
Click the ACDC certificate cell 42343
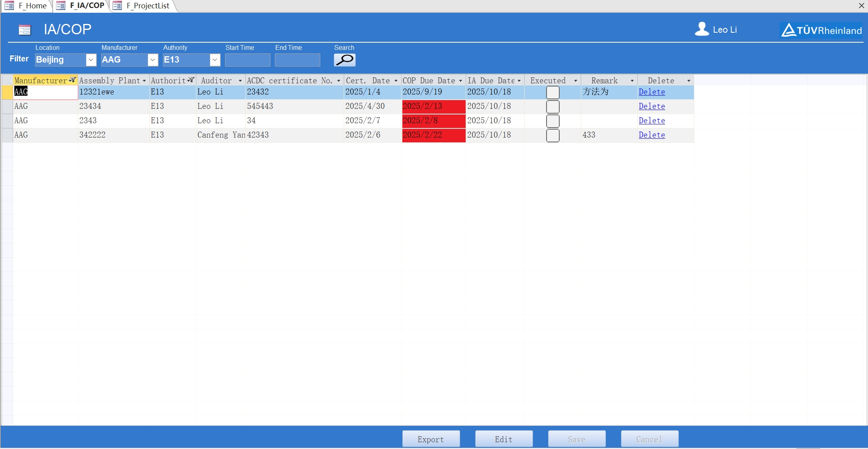click(x=294, y=135)
